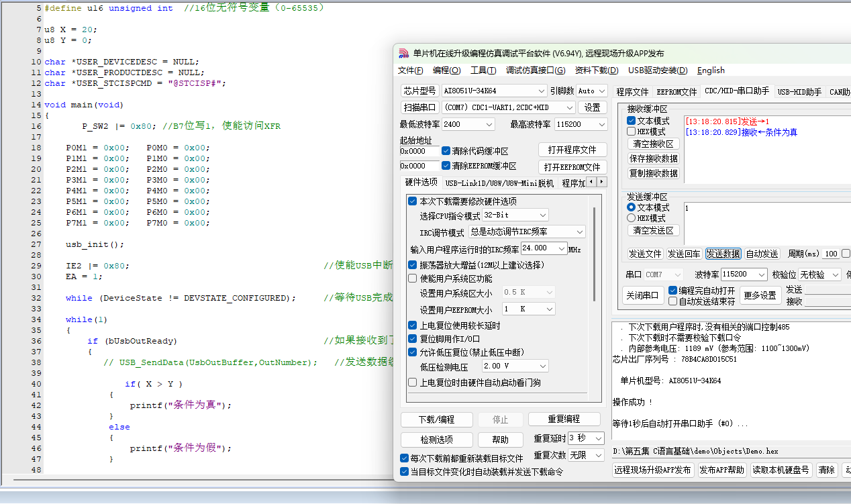Switch to the USB-HID助手 tab

pos(799,92)
